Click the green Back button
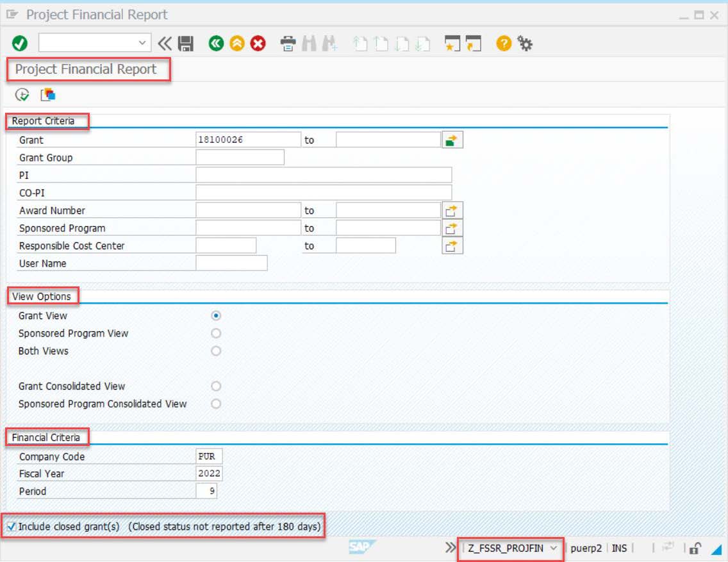Image resolution: width=728 pixels, height=562 pixels. tap(216, 44)
